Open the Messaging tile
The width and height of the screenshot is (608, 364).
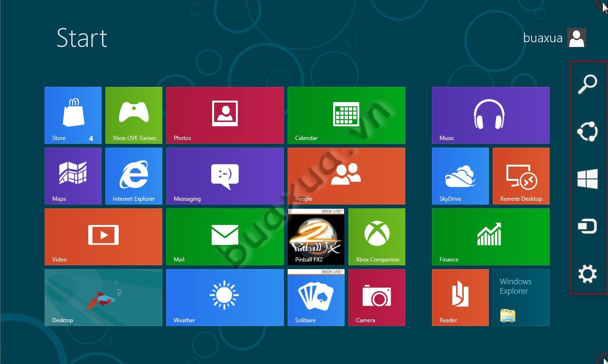[225, 176]
